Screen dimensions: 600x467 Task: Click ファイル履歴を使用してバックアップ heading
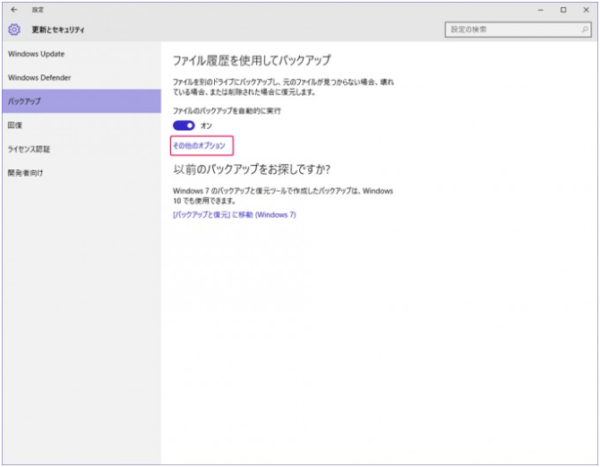click(x=252, y=60)
